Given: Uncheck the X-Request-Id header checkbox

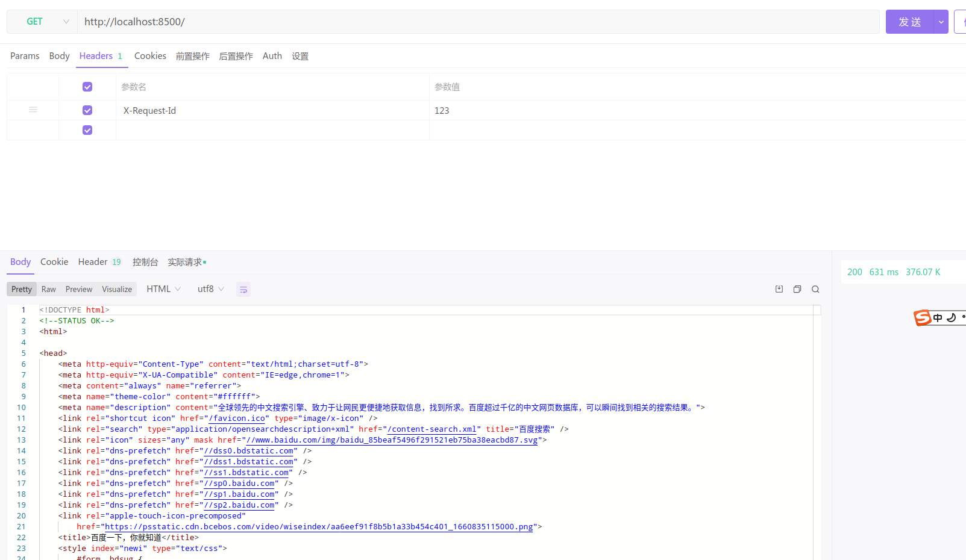Looking at the screenshot, I should pyautogui.click(x=87, y=110).
